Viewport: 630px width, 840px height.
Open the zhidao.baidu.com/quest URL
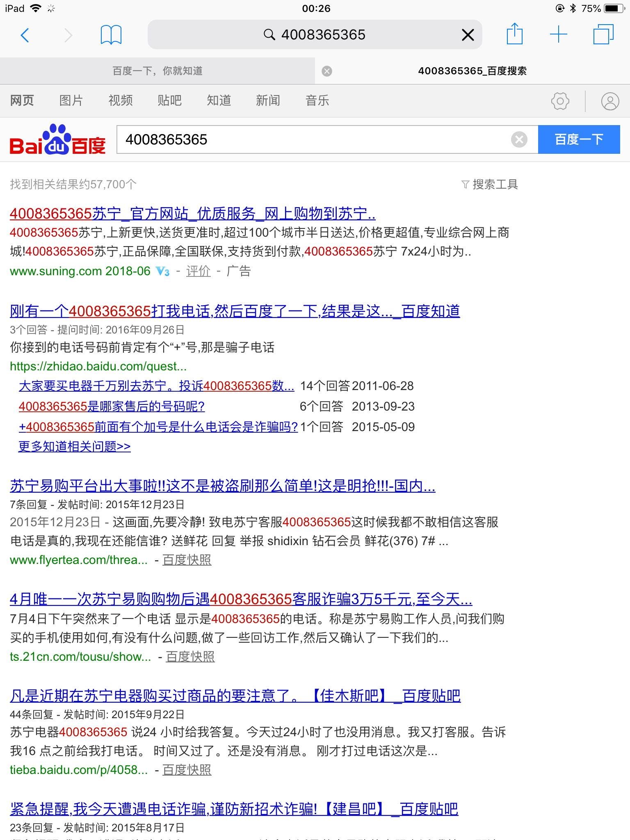pyautogui.click(x=98, y=366)
